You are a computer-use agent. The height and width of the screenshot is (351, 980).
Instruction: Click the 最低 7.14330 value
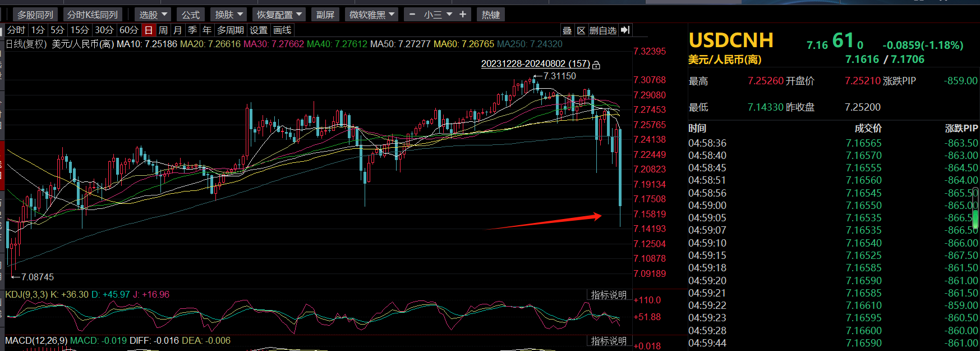[766, 107]
